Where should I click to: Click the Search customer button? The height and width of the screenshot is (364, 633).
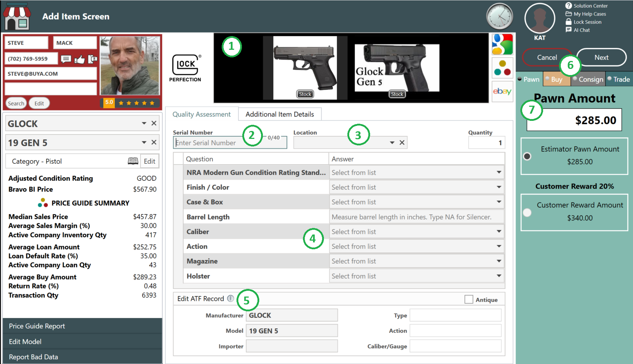16,104
